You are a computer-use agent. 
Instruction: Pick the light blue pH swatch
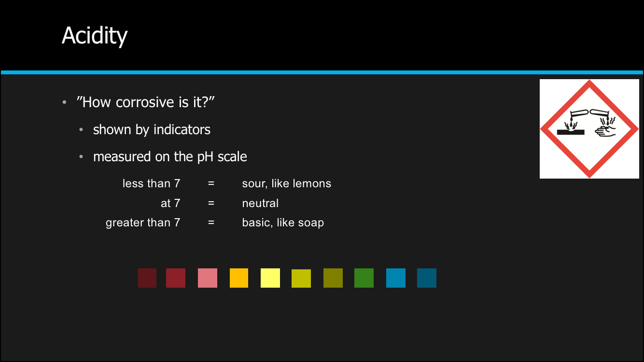point(396,278)
